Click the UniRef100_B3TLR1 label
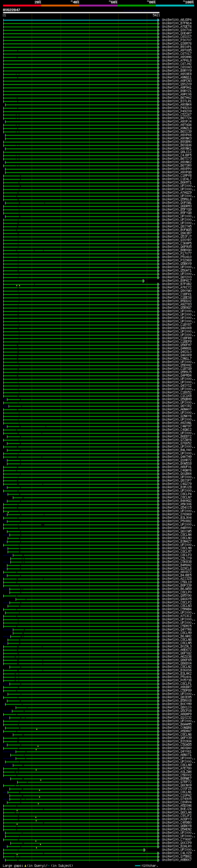 coord(177,101)
